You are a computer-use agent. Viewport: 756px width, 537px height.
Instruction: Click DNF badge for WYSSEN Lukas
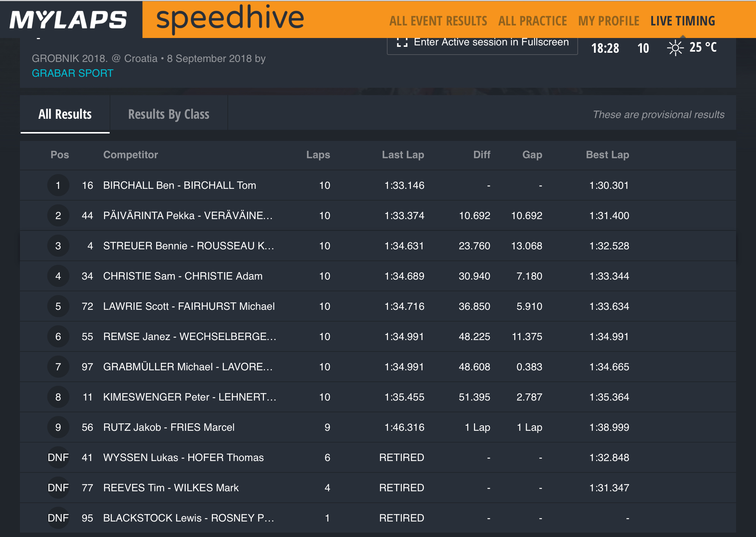point(58,457)
